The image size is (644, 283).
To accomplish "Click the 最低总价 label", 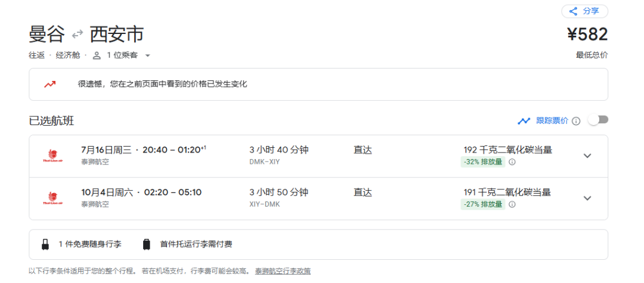I will point(592,55).
